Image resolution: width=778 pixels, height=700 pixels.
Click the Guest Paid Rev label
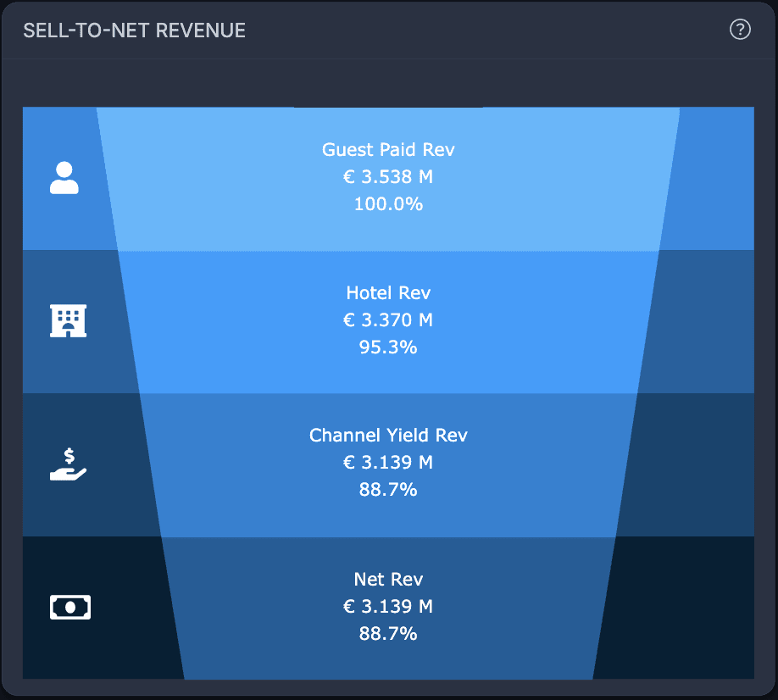[388, 149]
